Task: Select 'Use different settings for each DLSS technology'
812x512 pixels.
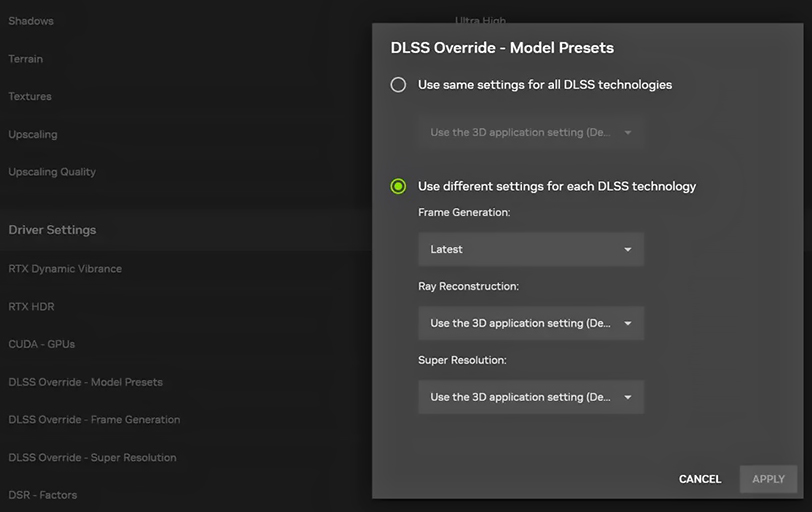Action: 398,186
